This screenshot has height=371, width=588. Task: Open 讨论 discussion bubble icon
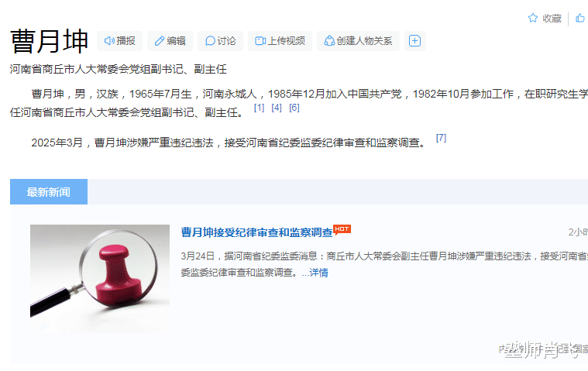[210, 41]
